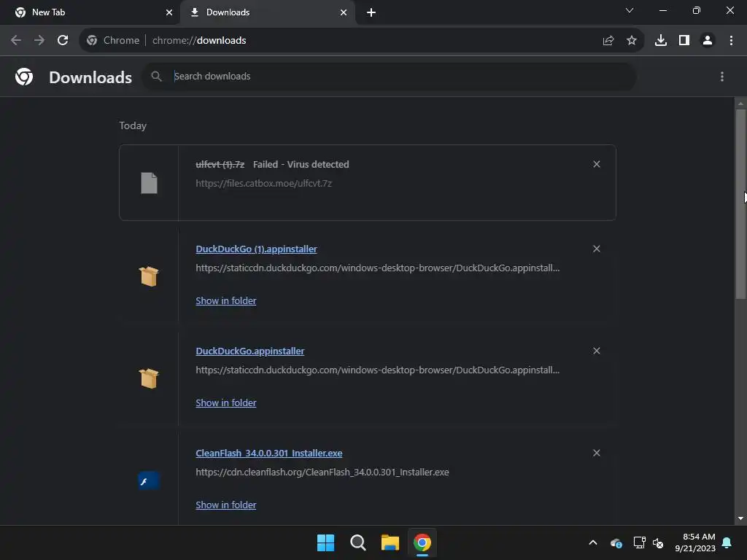Reload the downloads page
The width and height of the screenshot is (747, 560).
63,41
